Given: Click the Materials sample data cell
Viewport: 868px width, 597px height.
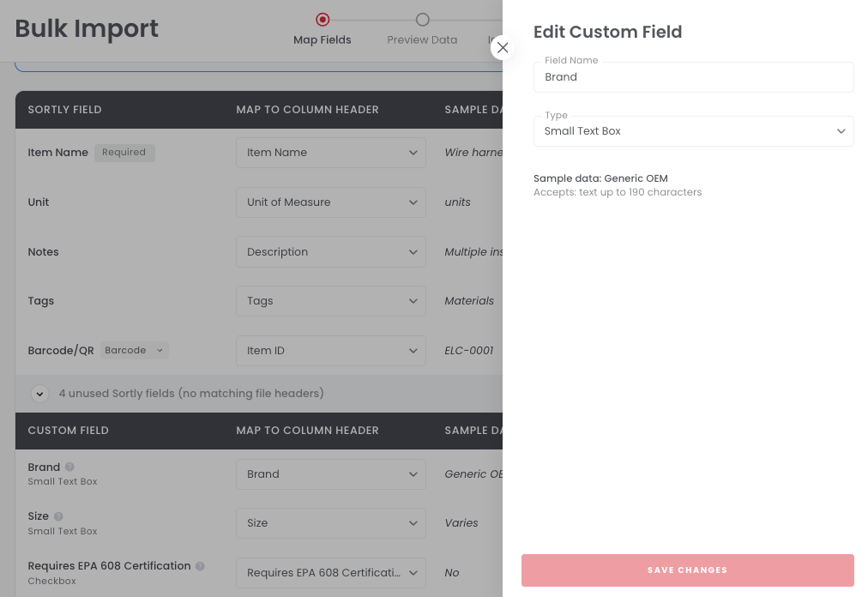Looking at the screenshot, I should [469, 301].
